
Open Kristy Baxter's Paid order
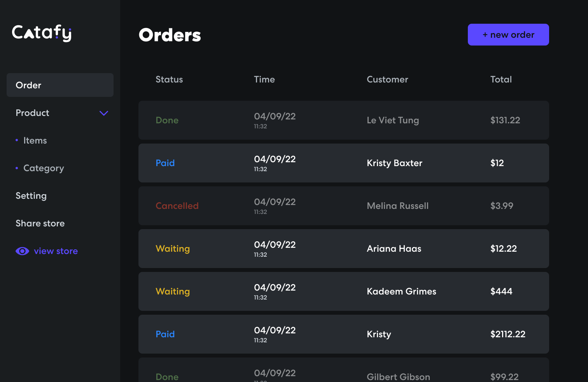(x=343, y=163)
